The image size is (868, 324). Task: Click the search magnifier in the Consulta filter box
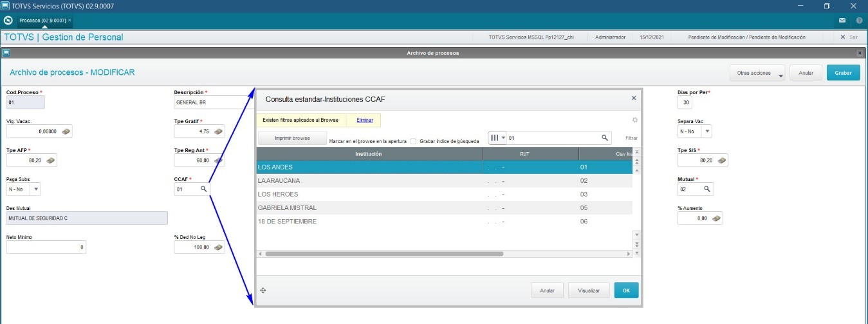click(605, 138)
